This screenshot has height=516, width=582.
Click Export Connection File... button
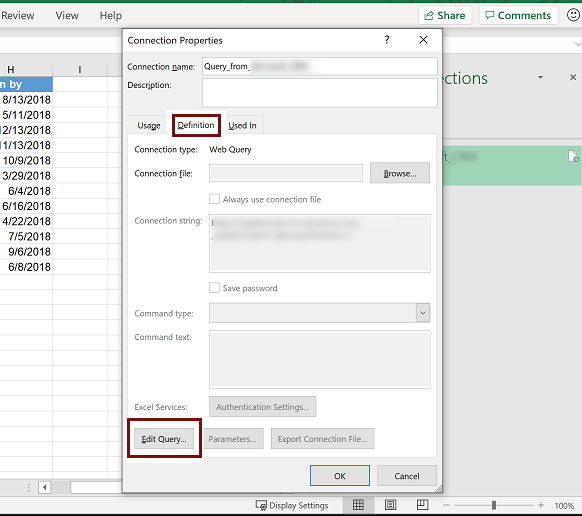[322, 438]
